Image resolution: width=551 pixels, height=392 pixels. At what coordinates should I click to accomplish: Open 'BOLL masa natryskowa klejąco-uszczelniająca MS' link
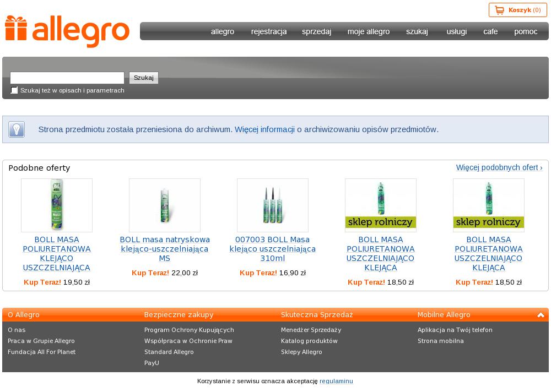pos(164,249)
